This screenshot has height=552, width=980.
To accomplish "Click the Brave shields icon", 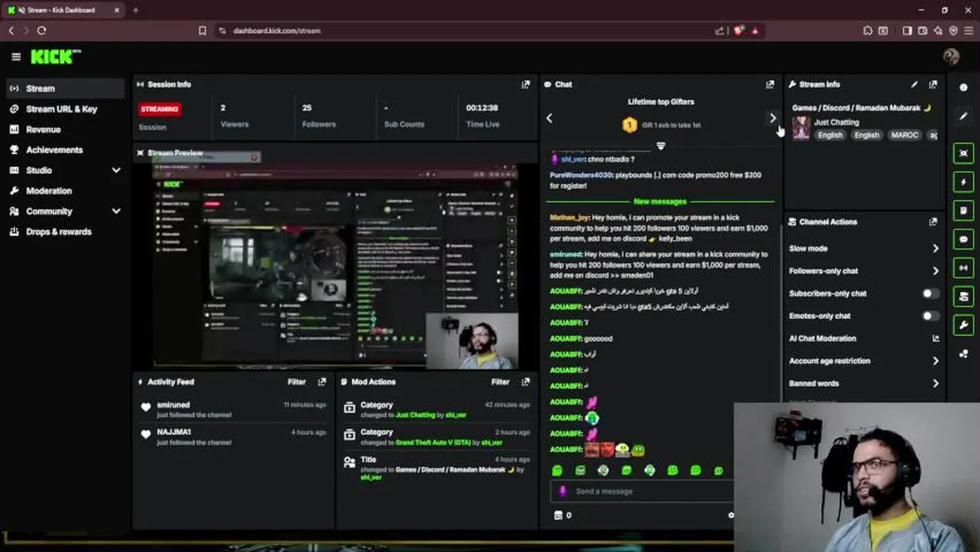I will coord(738,31).
